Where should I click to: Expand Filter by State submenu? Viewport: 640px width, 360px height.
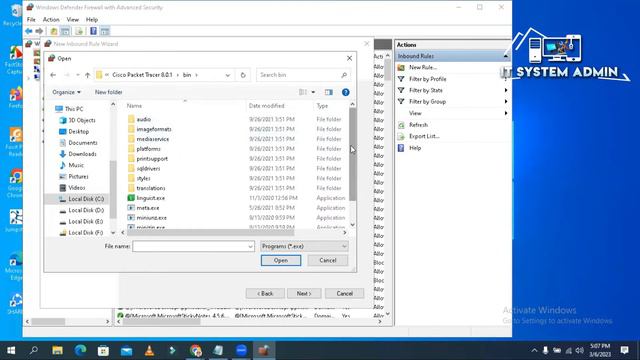(x=506, y=90)
